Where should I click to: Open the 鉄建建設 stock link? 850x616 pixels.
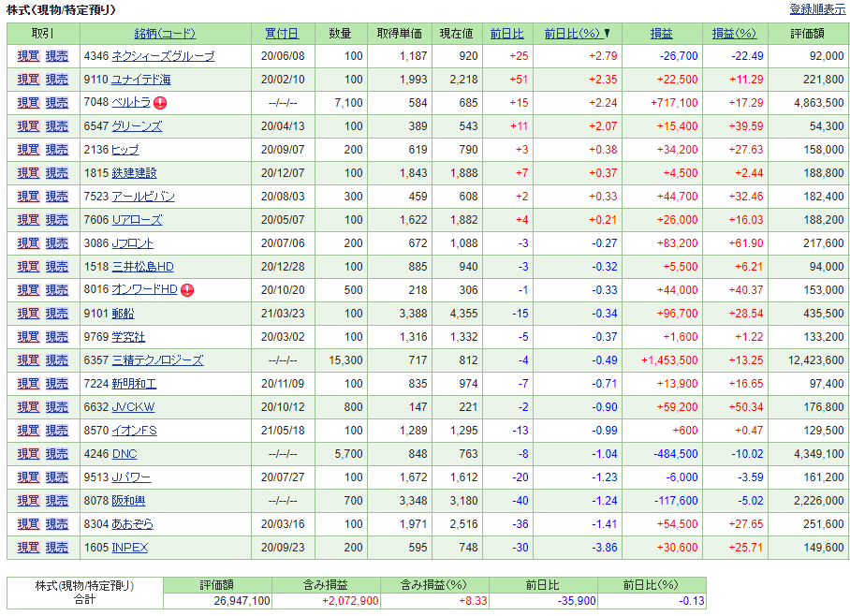134,172
